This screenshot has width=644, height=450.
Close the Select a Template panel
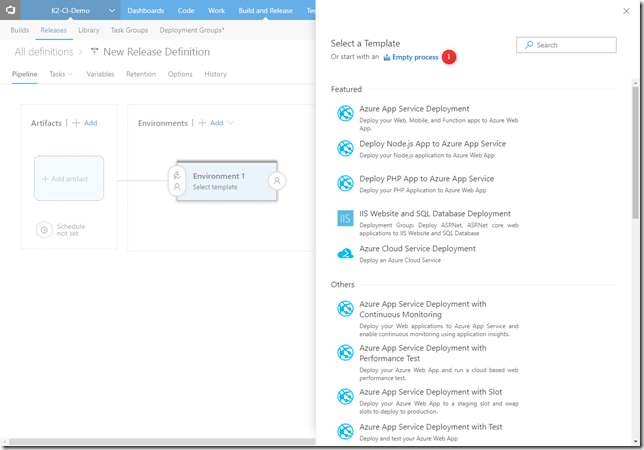pos(626,11)
